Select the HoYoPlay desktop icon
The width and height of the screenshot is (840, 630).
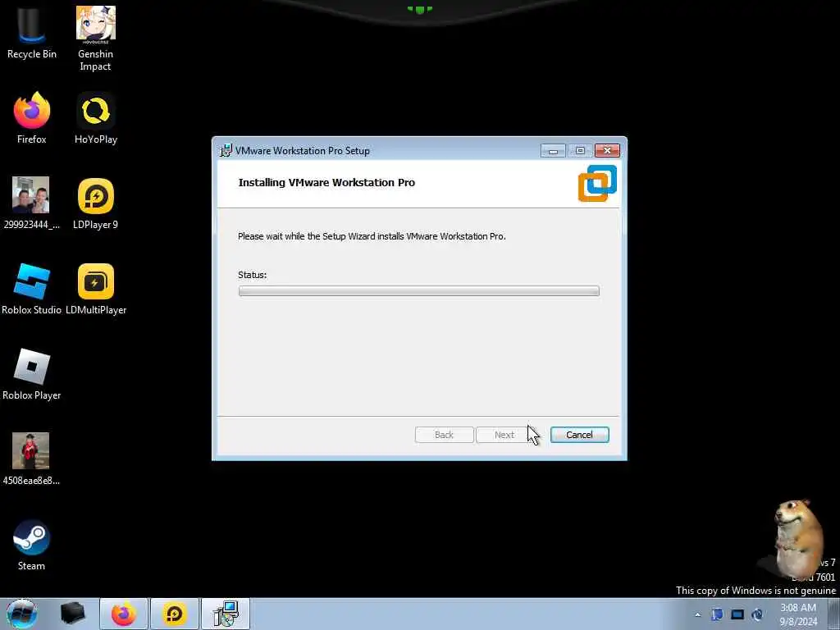coord(96,118)
